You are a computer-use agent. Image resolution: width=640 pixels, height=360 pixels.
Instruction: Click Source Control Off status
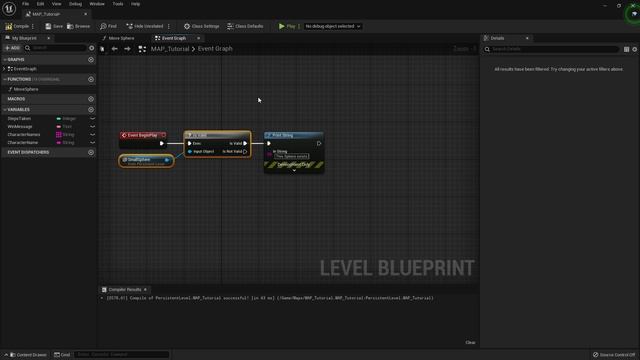[x=614, y=355]
